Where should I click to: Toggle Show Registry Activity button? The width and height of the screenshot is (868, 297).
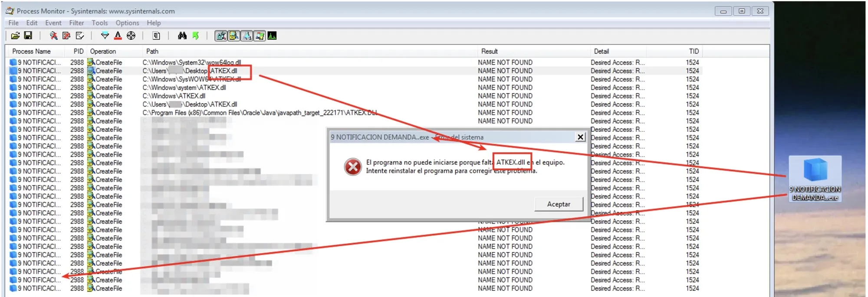(221, 36)
